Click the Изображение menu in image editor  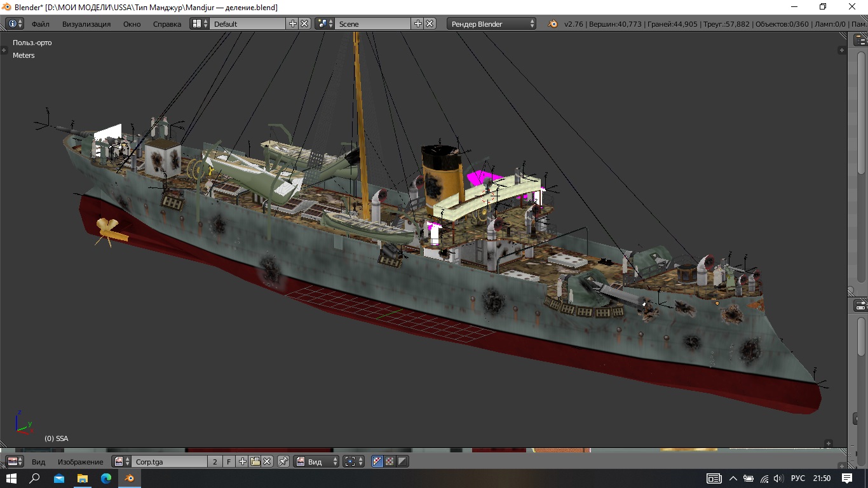point(80,462)
